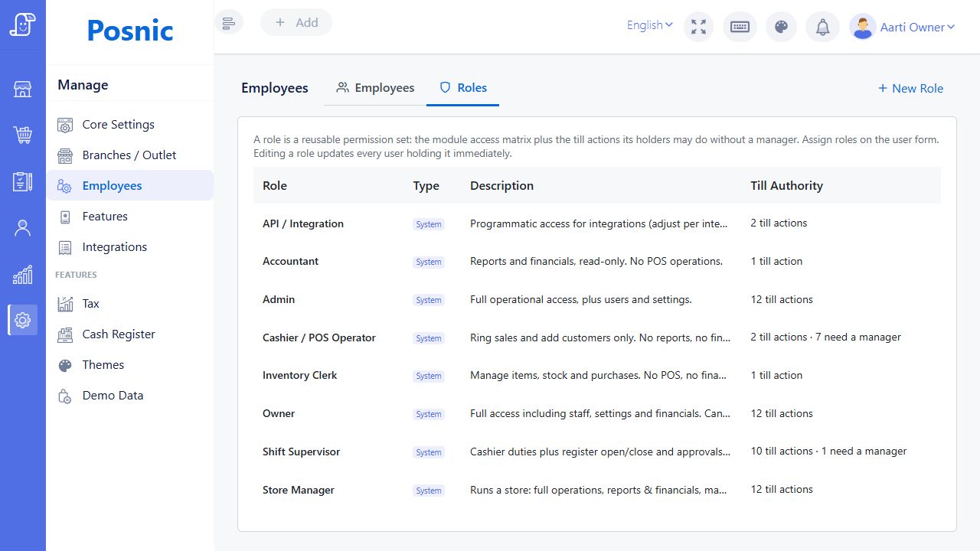Image resolution: width=980 pixels, height=551 pixels.
Task: Open the Themes menu item
Action: (x=130, y=365)
